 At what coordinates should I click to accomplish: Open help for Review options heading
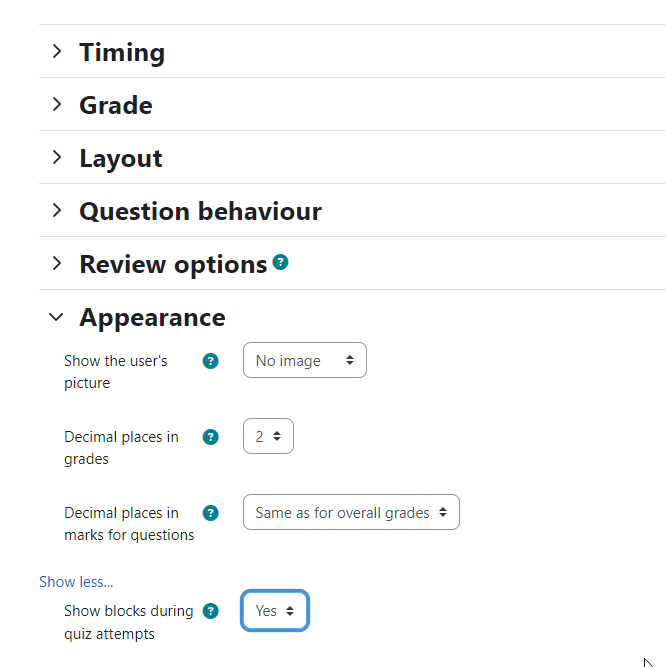280,262
